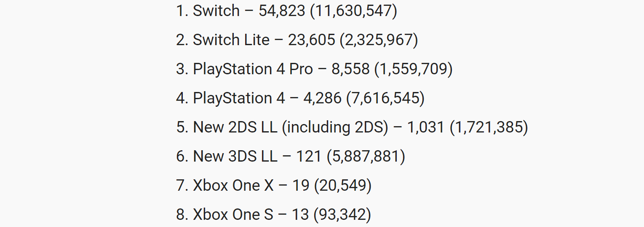Click the phrase (including 2DS)

[x=335, y=127]
